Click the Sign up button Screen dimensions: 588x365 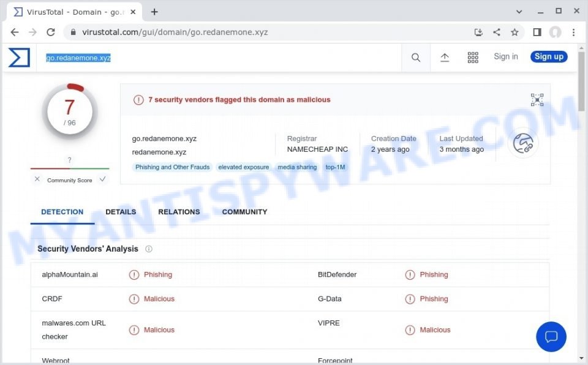pyautogui.click(x=549, y=56)
